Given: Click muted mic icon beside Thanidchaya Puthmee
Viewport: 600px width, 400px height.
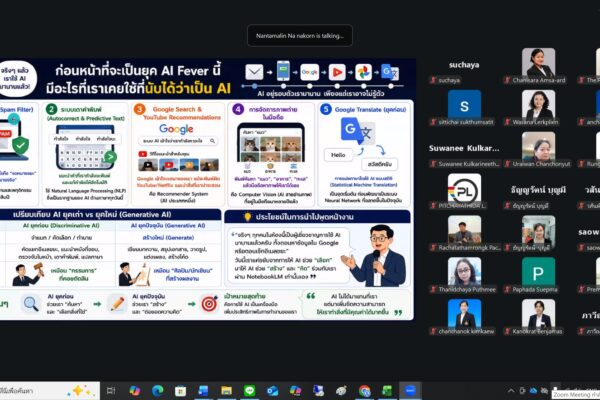Looking at the screenshot, I should [x=433, y=289].
